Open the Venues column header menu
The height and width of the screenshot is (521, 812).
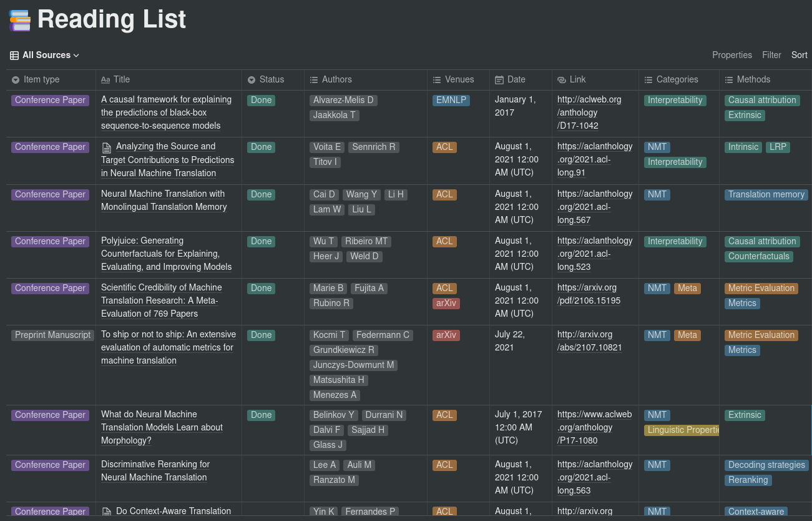tap(459, 79)
